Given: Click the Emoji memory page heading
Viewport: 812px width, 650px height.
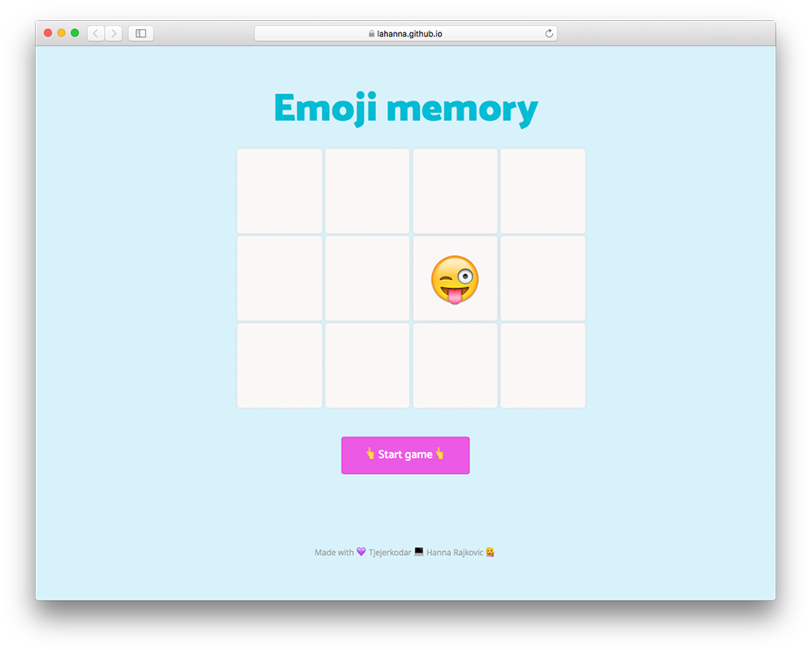Looking at the screenshot, I should pos(405,108).
